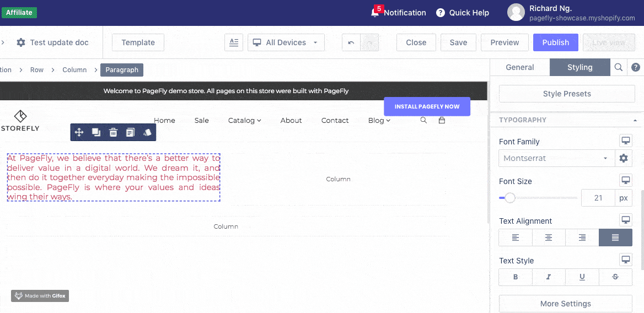Toggle device icon for Font Family
Image resolution: width=644 pixels, height=313 pixels.
(625, 141)
